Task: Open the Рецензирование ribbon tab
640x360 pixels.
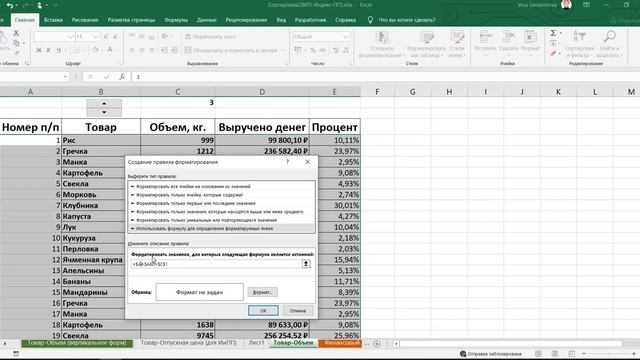Action: click(x=246, y=20)
